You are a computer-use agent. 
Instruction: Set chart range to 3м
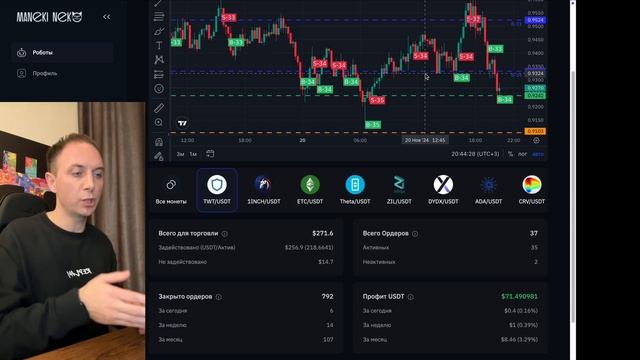tap(180, 154)
